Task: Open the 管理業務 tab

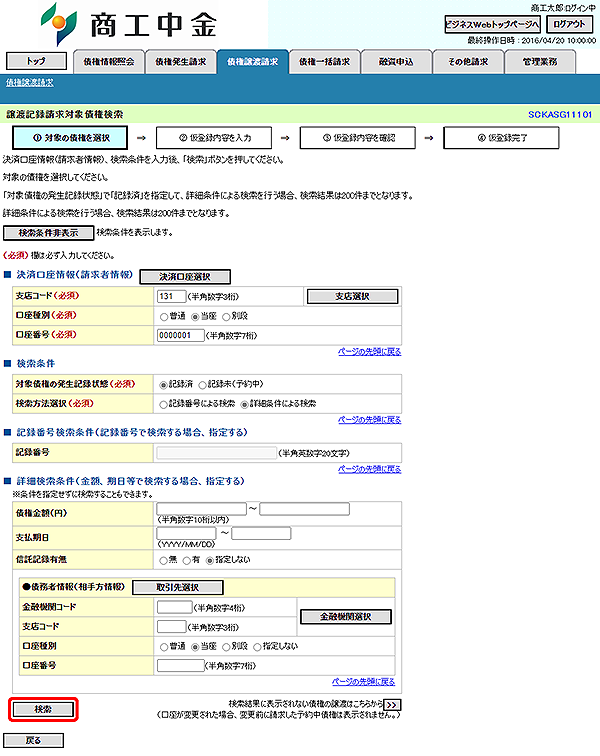Action: coord(540,62)
